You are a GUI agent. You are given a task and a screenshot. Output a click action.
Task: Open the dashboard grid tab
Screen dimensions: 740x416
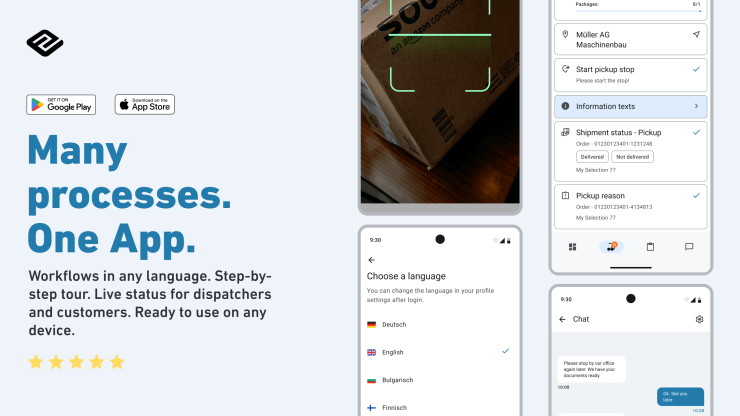(572, 247)
